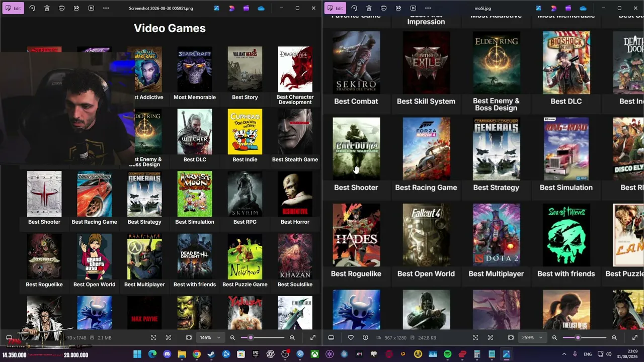Viewport: 644px width, 362px height.
Task: Favorite mo5i.jpg with the heart icon
Action: point(351,338)
